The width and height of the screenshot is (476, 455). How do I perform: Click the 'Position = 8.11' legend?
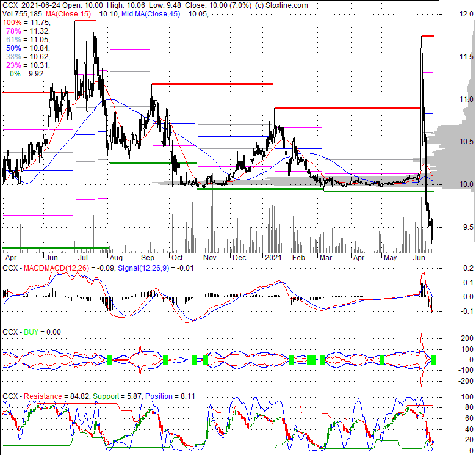pos(170,396)
